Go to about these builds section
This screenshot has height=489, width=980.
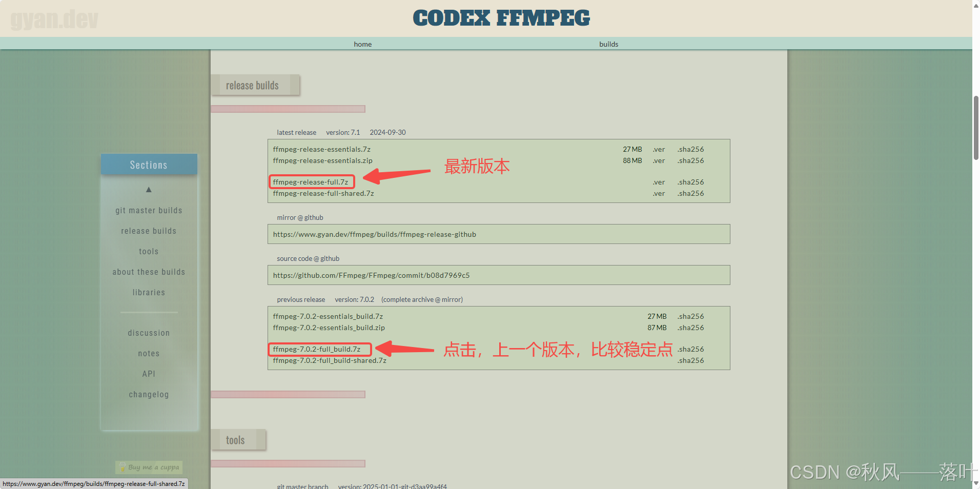pyautogui.click(x=149, y=272)
